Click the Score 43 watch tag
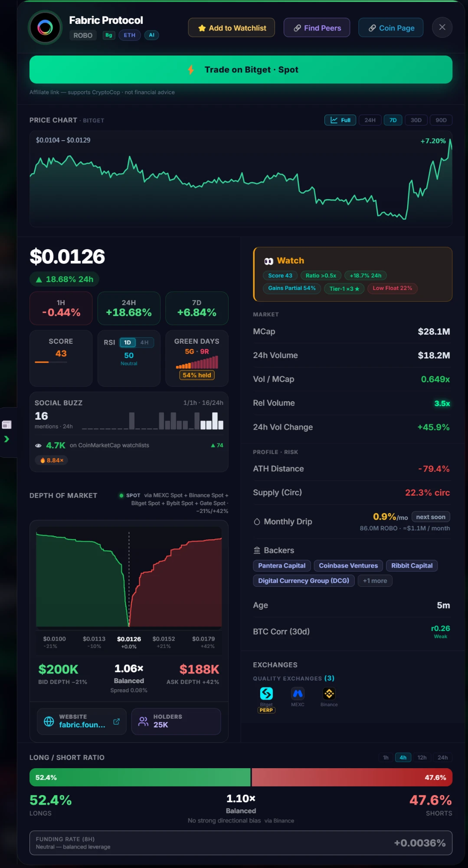The height and width of the screenshot is (868, 468). (280, 276)
